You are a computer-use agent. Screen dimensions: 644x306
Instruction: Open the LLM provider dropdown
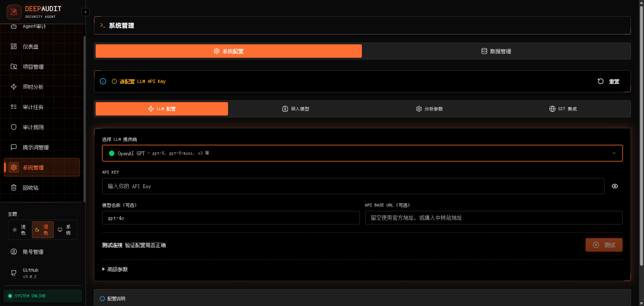point(362,153)
